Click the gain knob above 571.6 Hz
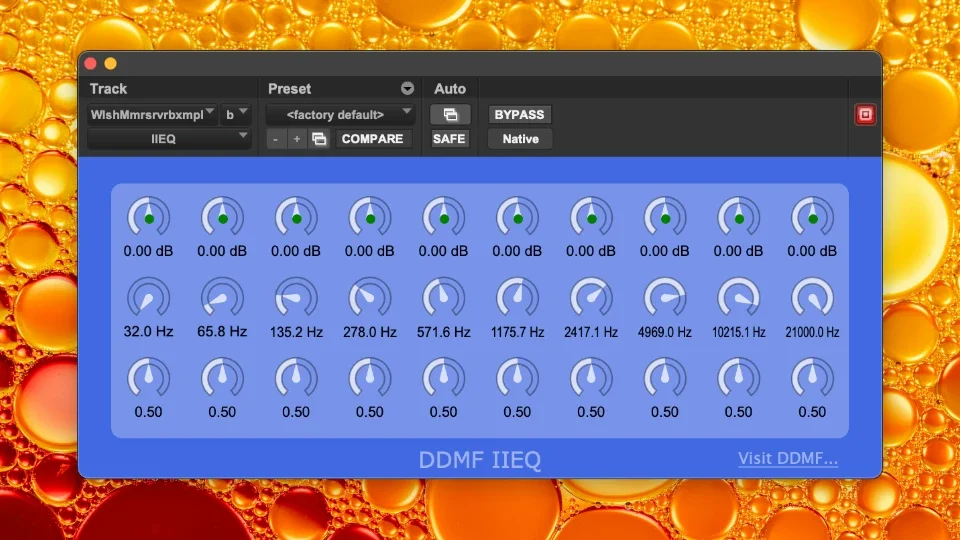Screen dimensions: 960x540 coord(443,217)
